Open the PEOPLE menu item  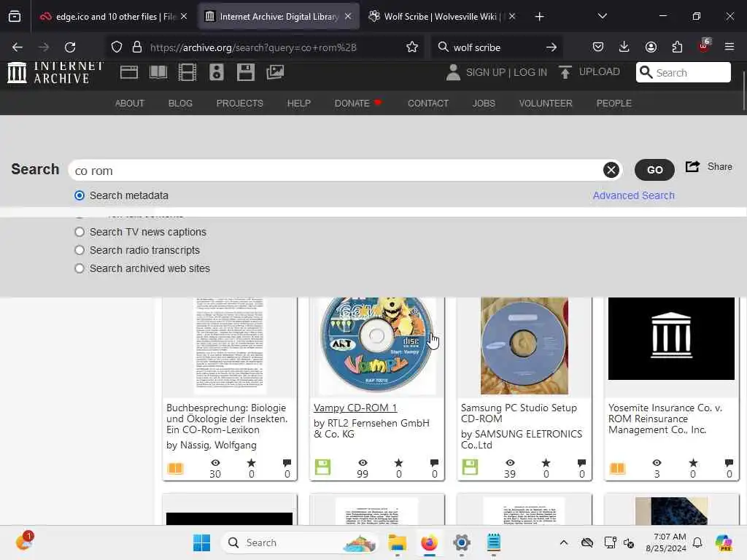[614, 104]
